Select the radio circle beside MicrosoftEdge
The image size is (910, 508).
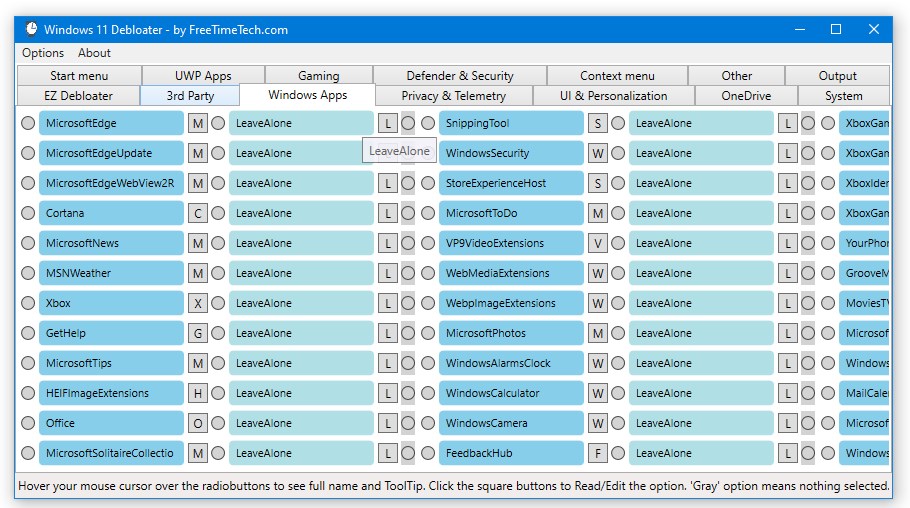[x=28, y=123]
